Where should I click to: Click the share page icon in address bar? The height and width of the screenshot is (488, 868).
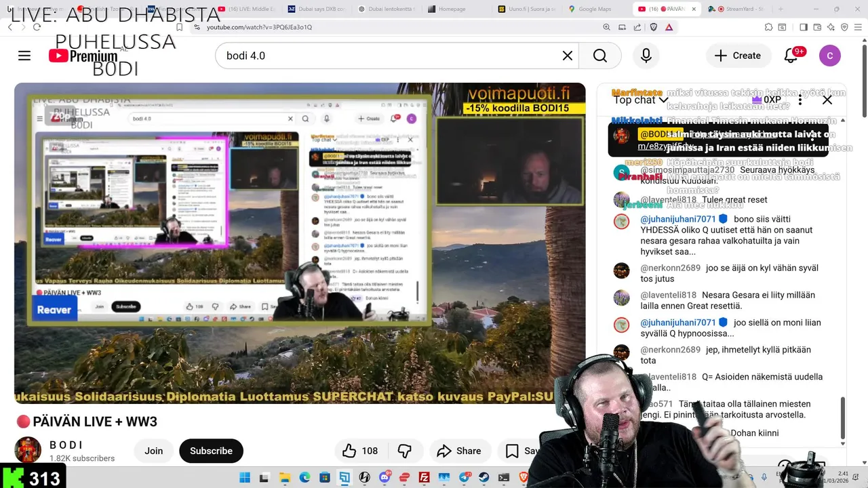coord(637,27)
